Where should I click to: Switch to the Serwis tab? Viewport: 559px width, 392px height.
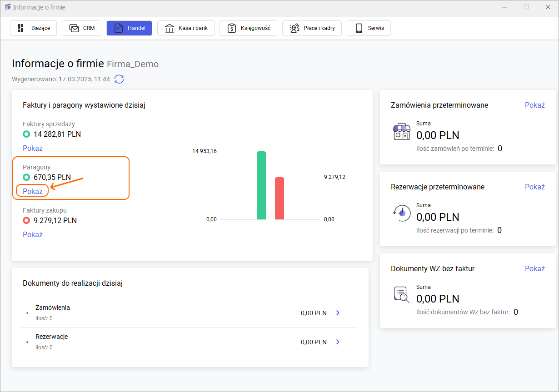(369, 28)
